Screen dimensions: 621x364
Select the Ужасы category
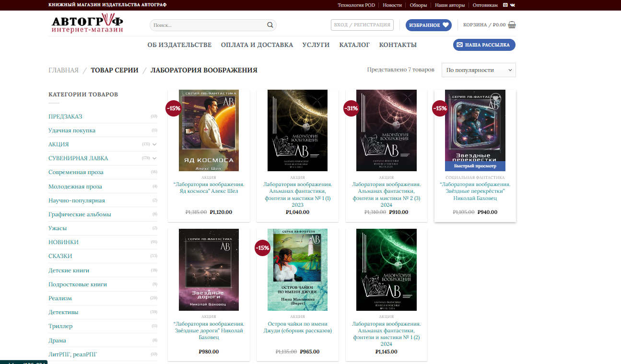click(58, 228)
